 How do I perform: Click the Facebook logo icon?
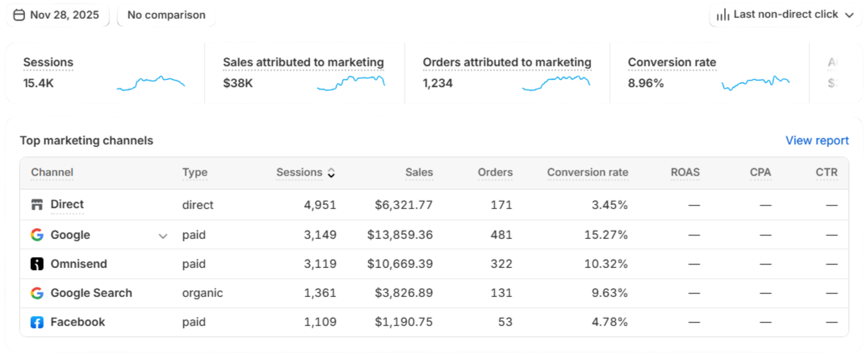coord(37,322)
